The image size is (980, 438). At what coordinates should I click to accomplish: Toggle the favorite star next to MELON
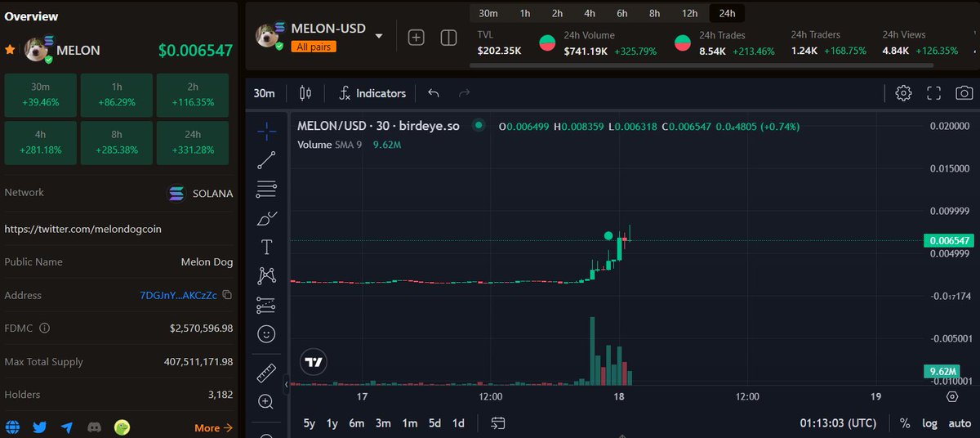(x=10, y=50)
